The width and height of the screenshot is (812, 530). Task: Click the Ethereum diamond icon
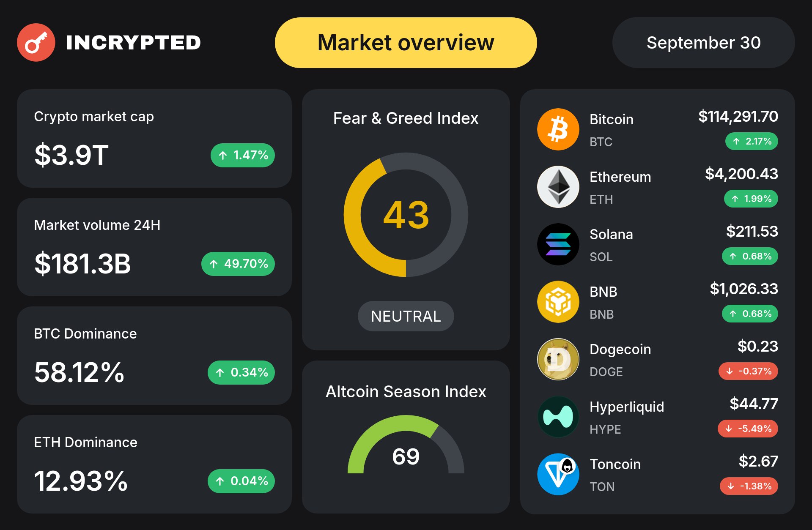coord(558,187)
